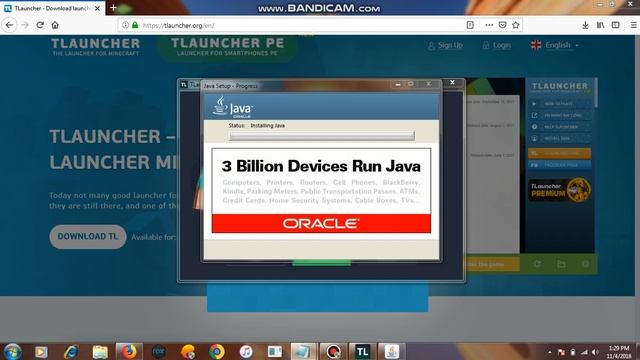Open Internet Explorer from taskbar

pyautogui.click(x=71, y=352)
